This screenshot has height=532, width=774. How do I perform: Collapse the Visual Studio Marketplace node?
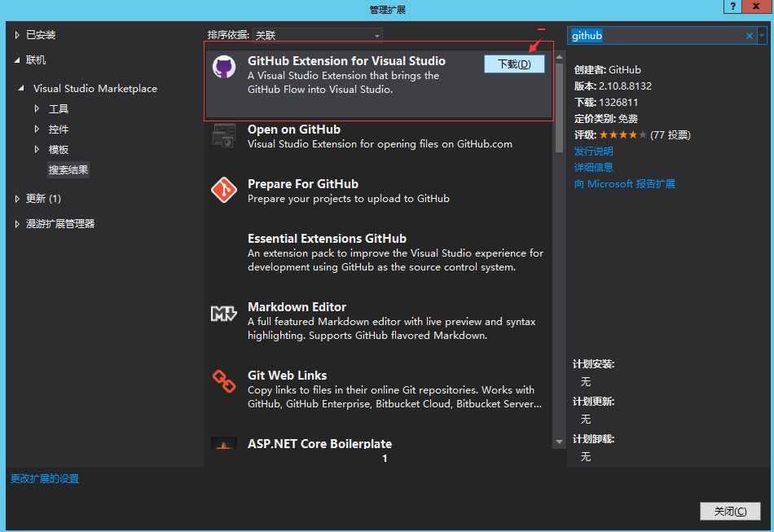(20, 88)
